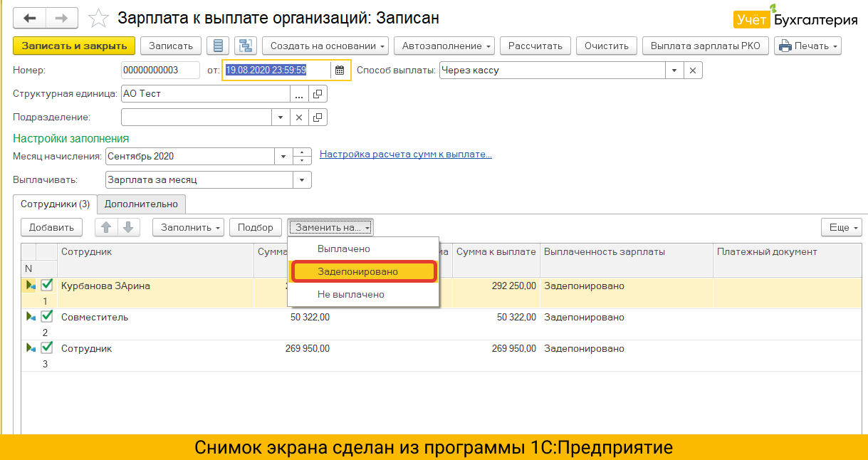Click the Номер input field
The image size is (868, 460).
coord(160,70)
